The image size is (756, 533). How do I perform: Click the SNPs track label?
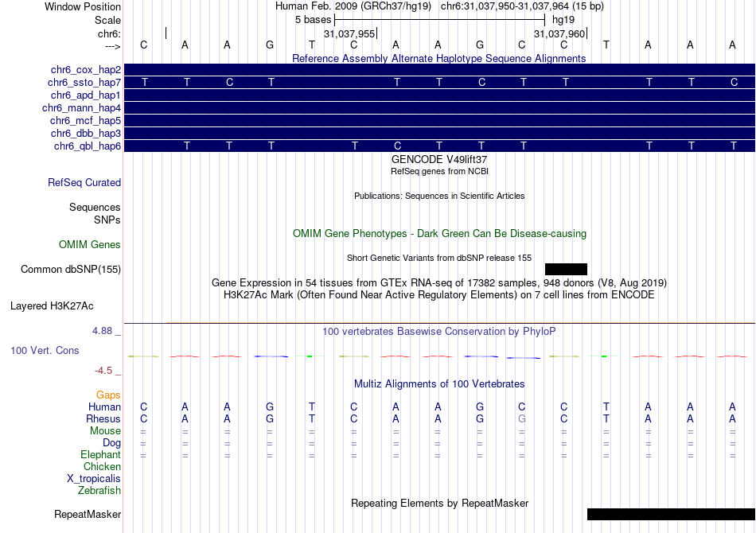[x=107, y=220]
